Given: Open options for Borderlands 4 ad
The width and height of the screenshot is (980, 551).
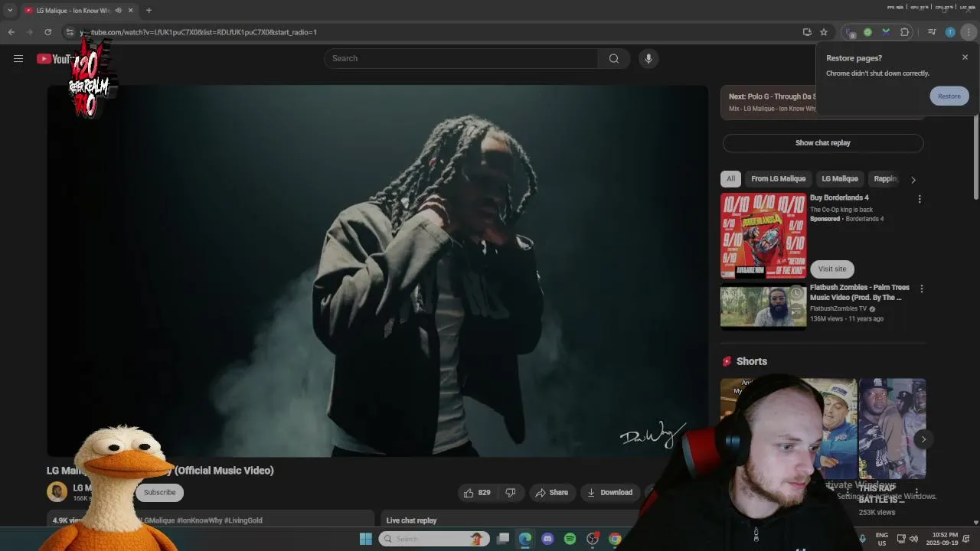Looking at the screenshot, I should pyautogui.click(x=920, y=199).
